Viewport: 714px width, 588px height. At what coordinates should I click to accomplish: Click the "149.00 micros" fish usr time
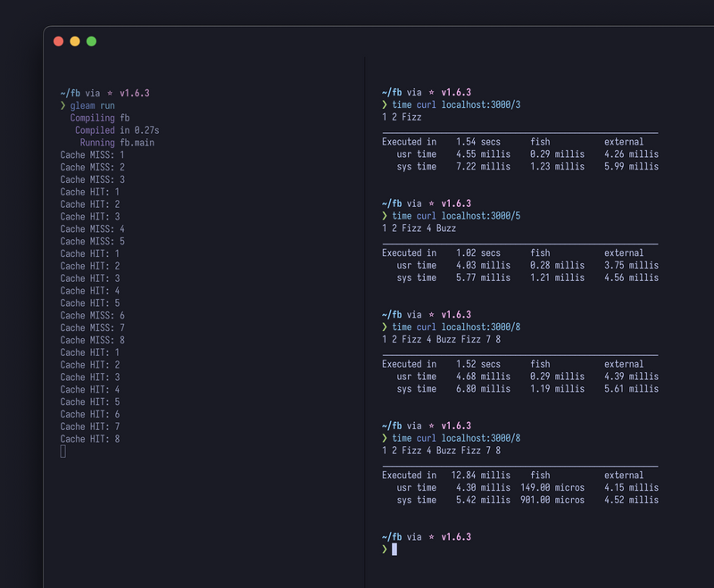pos(552,488)
